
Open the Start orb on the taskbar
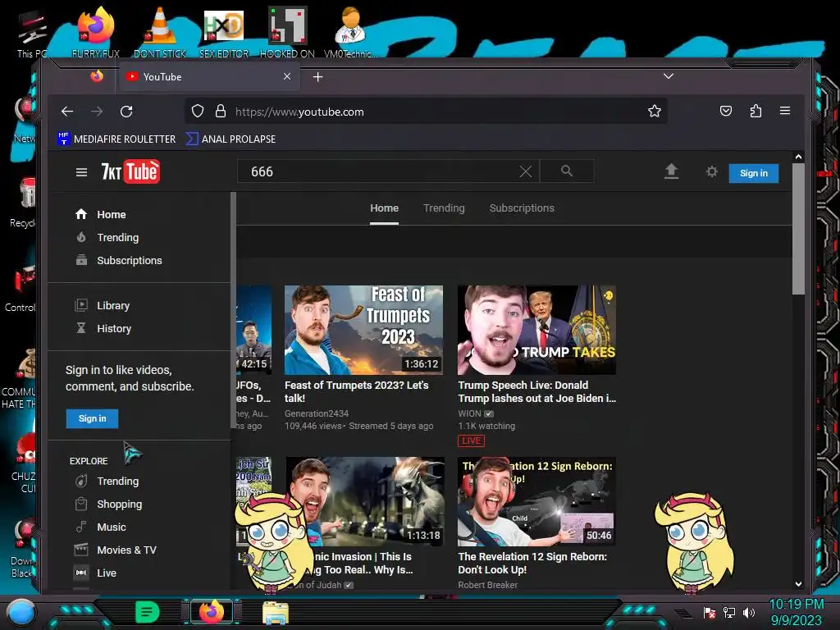point(21,612)
